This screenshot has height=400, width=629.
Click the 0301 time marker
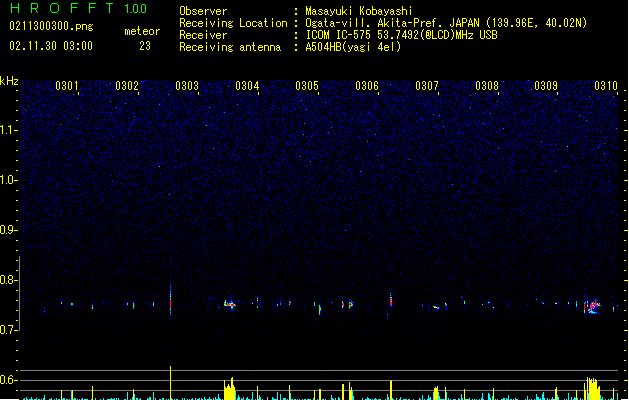[x=67, y=86]
